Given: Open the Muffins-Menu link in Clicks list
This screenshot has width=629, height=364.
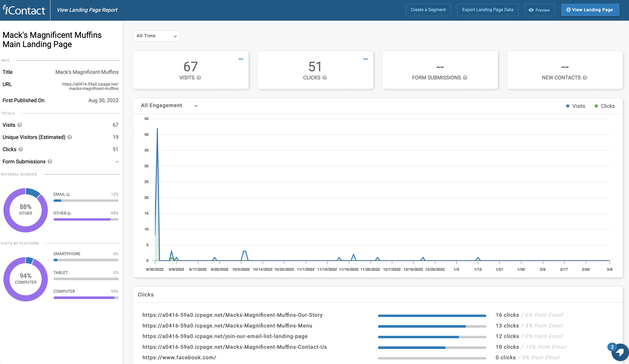Looking at the screenshot, I should 227,326.
